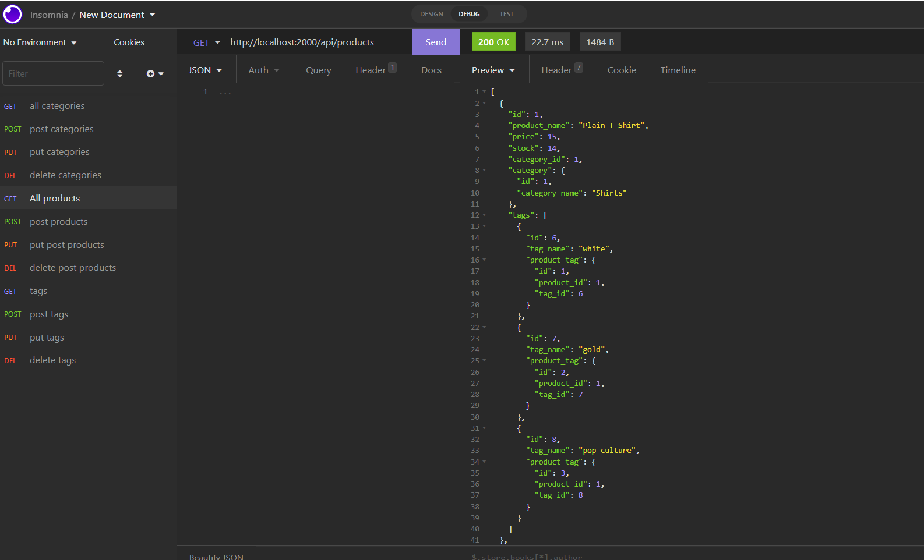Open the create request plus menu
This screenshot has height=560, width=924.
155,74
